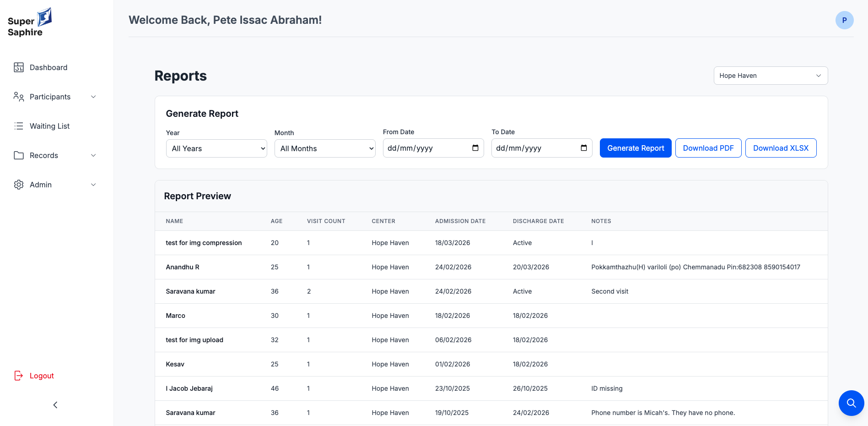Open the From Date calendar picker icon
The height and width of the screenshot is (426, 868).
(x=475, y=148)
